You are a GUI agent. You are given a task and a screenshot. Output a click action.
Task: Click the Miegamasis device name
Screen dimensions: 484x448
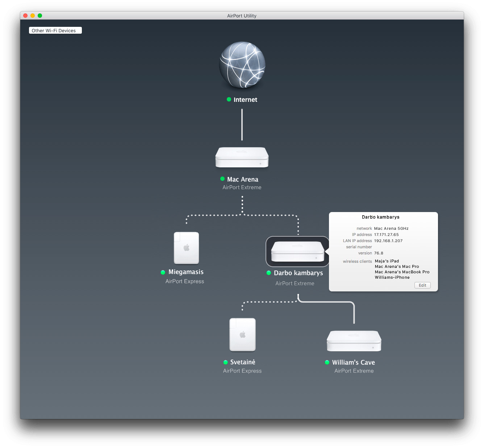tap(186, 272)
